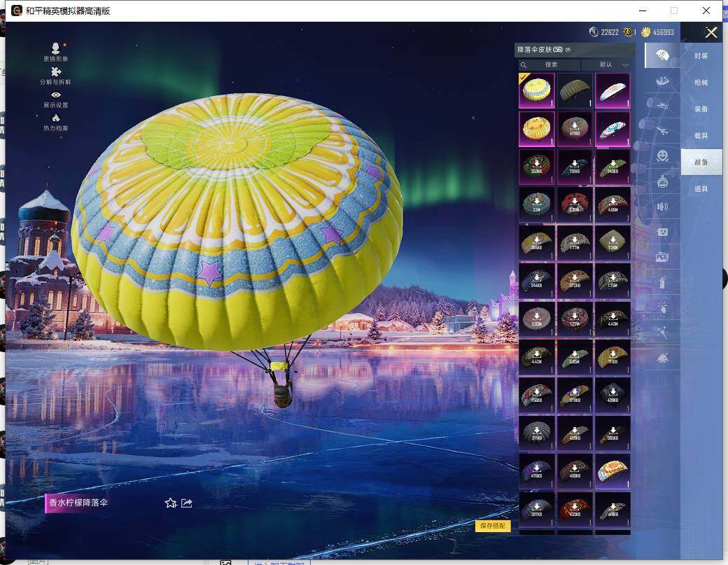This screenshot has height=565, width=728.
Task: Click the 保存搭配 save outfit button
Action: pos(493,526)
